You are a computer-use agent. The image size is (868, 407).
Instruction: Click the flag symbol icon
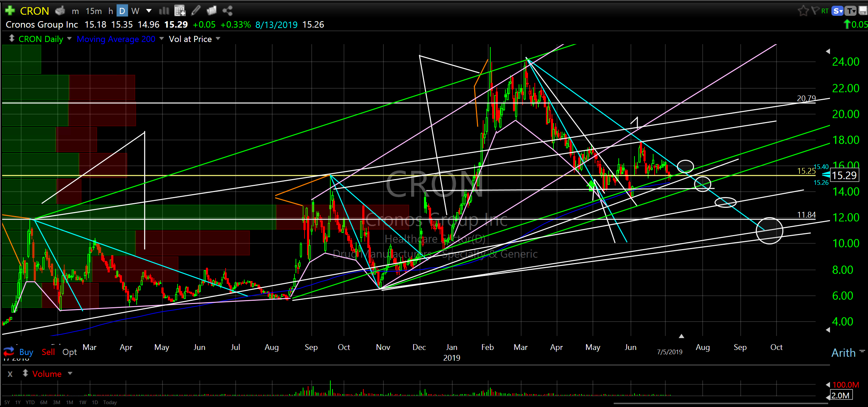(815, 11)
